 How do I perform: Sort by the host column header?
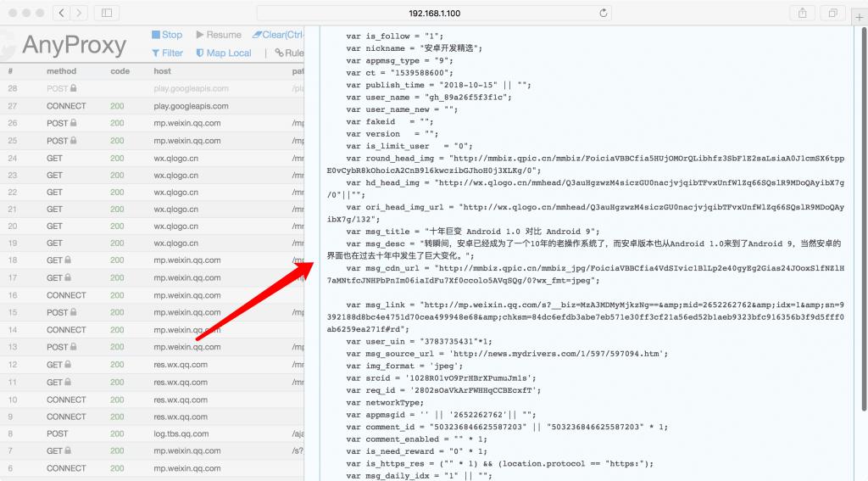coord(162,71)
